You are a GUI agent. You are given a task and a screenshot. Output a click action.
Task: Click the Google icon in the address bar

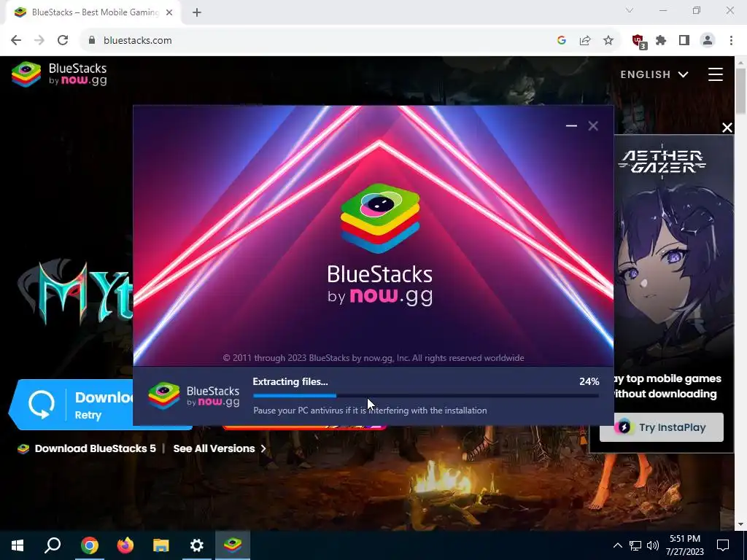(562, 41)
